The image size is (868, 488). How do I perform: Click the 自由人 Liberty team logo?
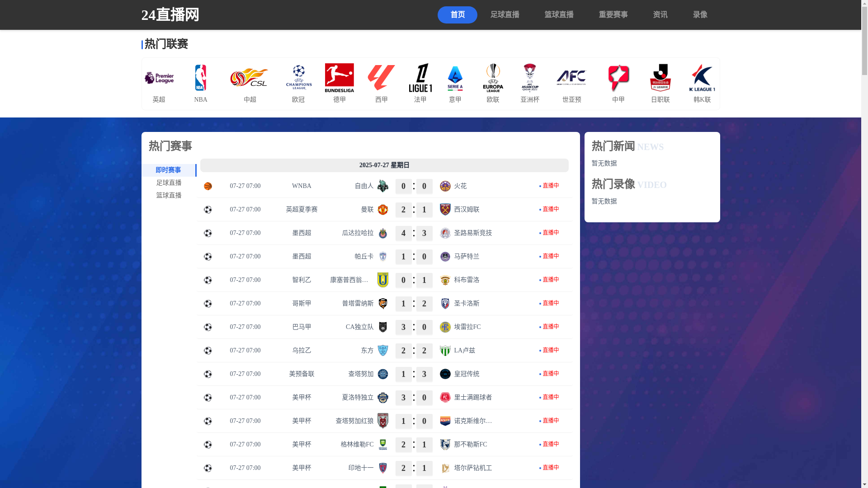click(383, 186)
